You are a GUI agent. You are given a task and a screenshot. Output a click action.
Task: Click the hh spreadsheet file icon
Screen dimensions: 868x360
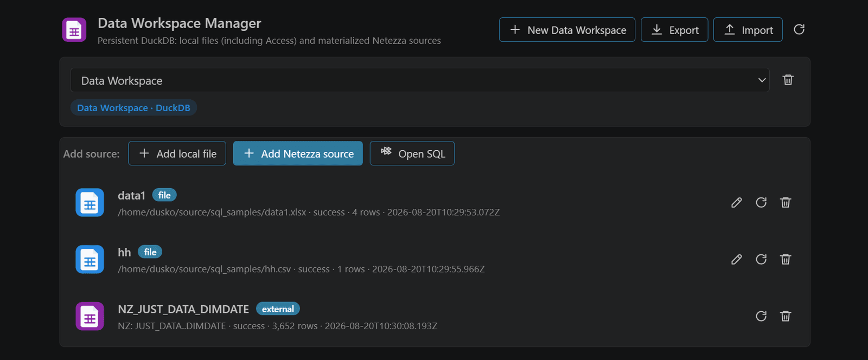click(90, 260)
